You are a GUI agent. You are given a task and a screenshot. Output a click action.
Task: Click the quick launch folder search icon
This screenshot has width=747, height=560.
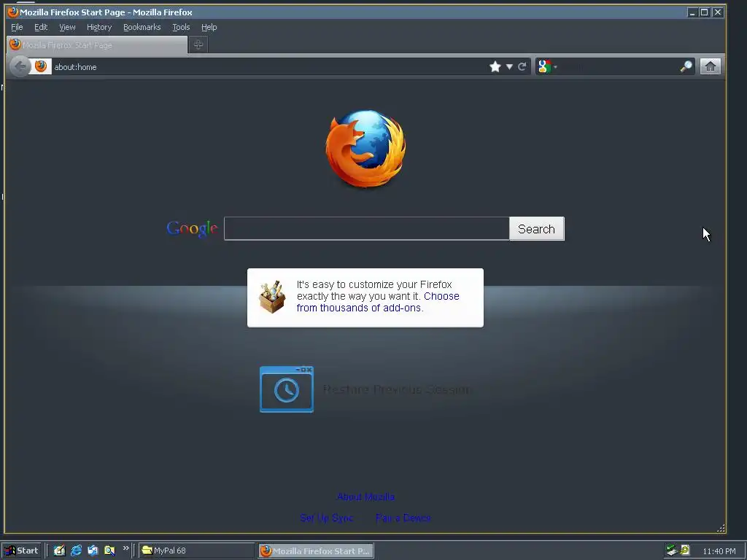pyautogui.click(x=109, y=551)
